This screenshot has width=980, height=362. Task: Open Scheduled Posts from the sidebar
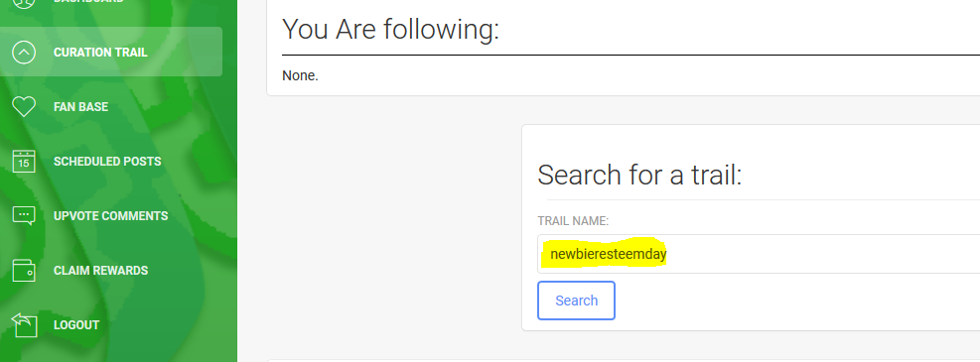[x=107, y=161]
